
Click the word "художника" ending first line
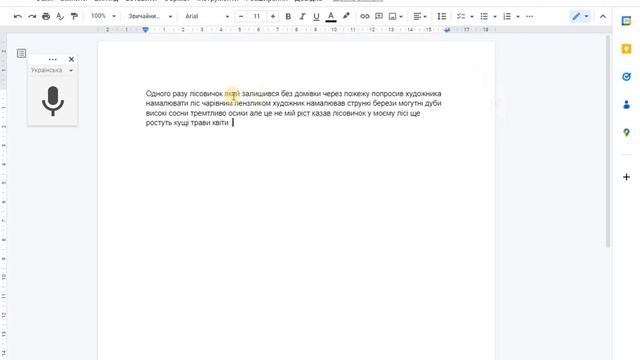[x=423, y=94]
